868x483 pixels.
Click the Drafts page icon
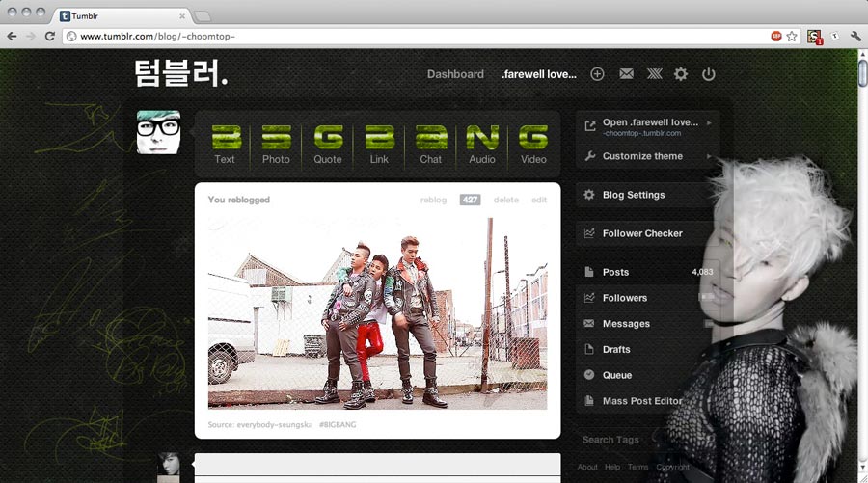(x=589, y=349)
